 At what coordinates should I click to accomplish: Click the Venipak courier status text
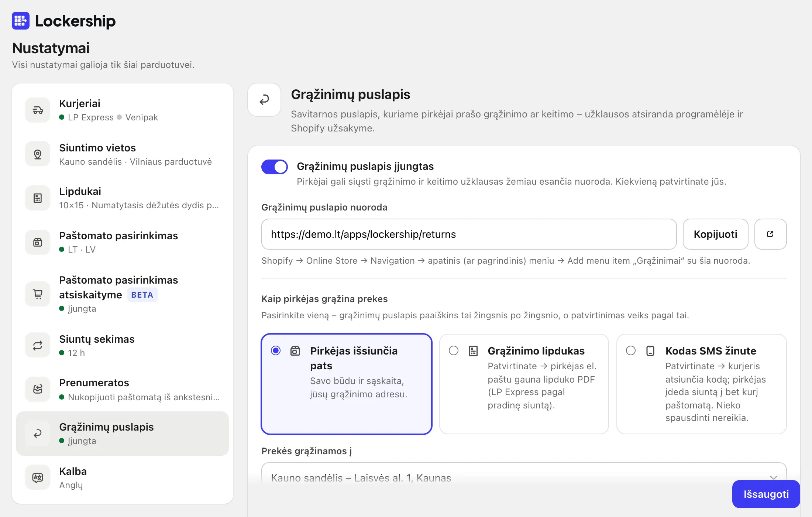coord(141,117)
